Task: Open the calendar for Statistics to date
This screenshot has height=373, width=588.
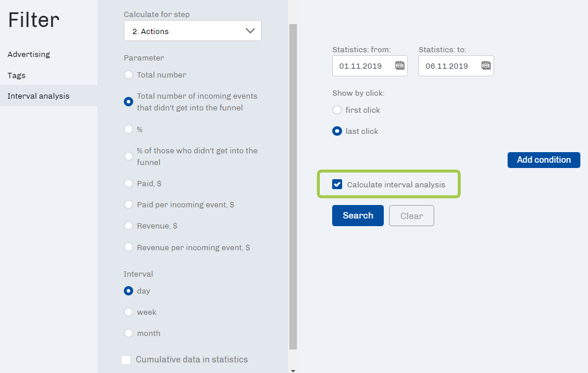Action: [x=486, y=66]
